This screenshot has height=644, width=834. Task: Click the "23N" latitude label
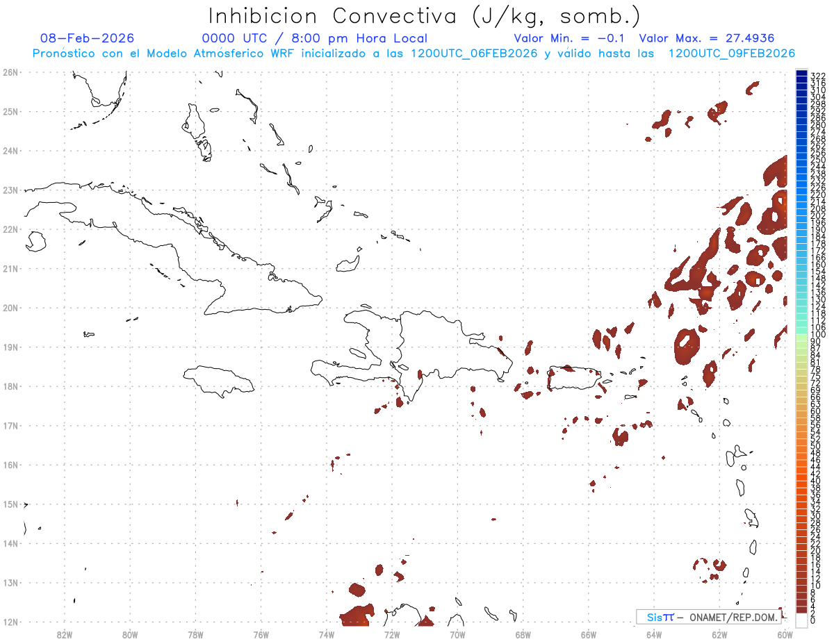pyautogui.click(x=10, y=190)
